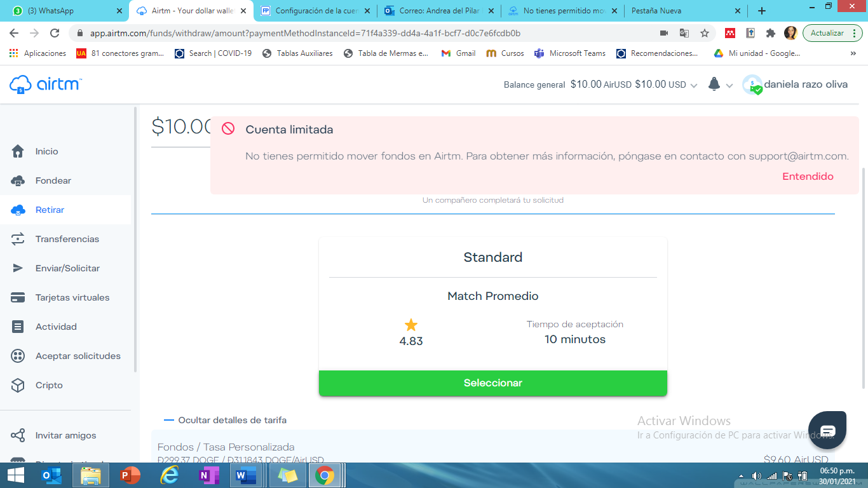Click the Airtm cloud logo

(45, 85)
